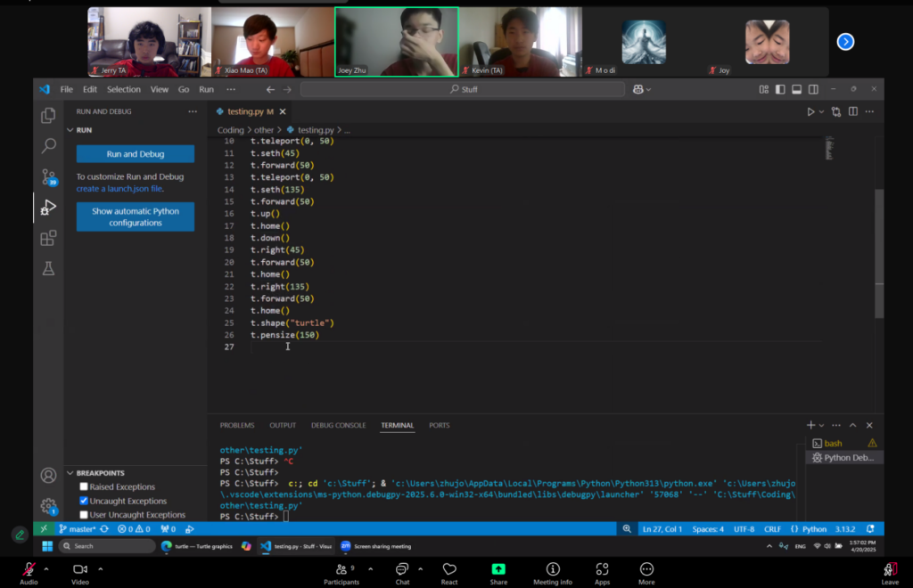
Task: Open the new terminal launch profile dropdown
Action: 821,425
